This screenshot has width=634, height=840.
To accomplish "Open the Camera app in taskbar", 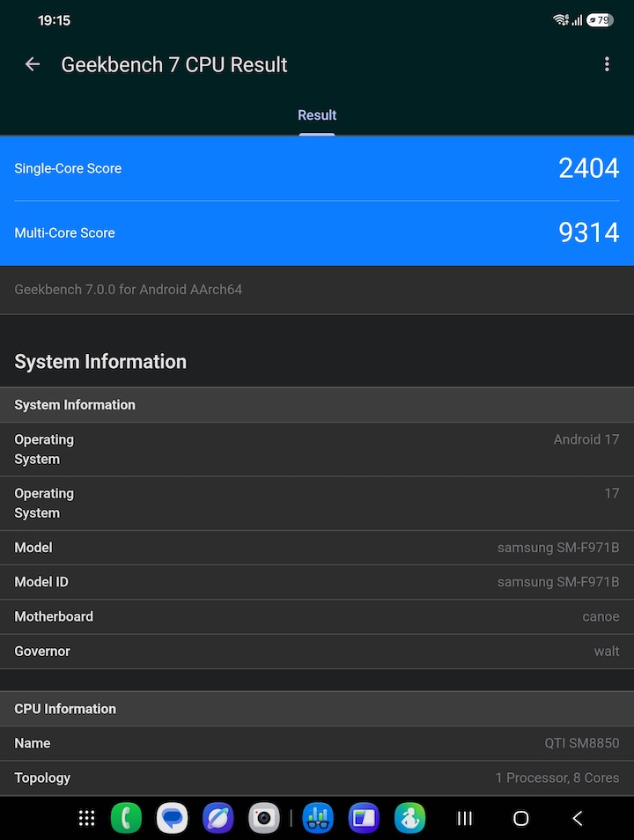I will coord(263,818).
